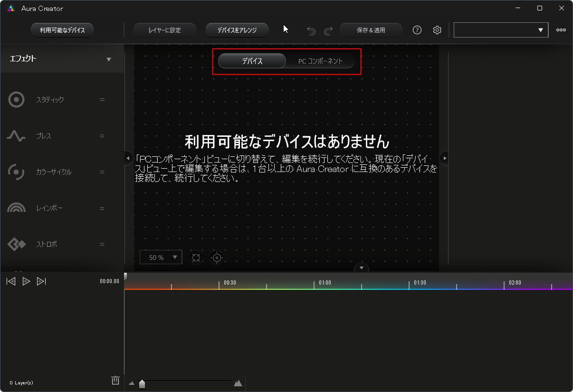This screenshot has height=392, width=573.
Task: Click the デバイスをアレンジ button
Action: pyautogui.click(x=237, y=30)
